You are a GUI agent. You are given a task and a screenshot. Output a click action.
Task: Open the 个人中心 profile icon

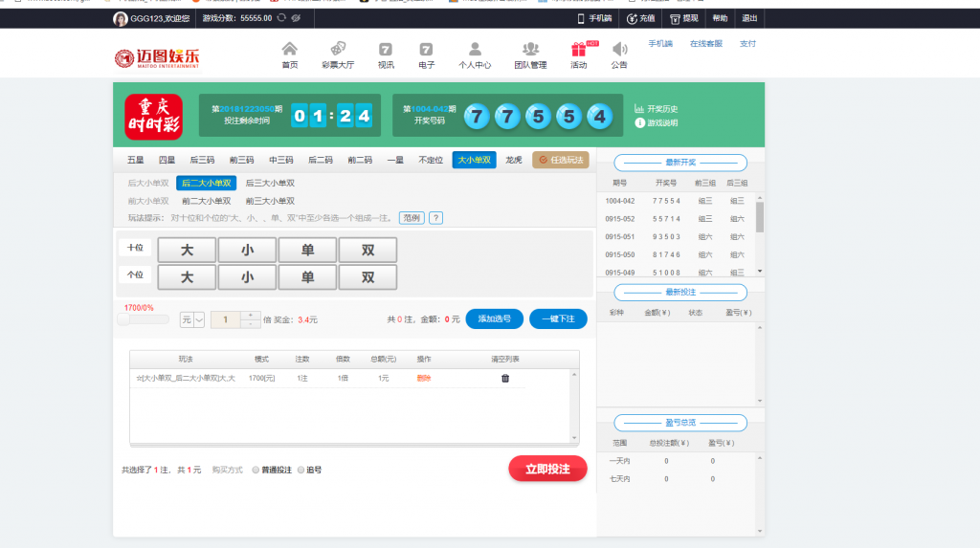(x=475, y=50)
